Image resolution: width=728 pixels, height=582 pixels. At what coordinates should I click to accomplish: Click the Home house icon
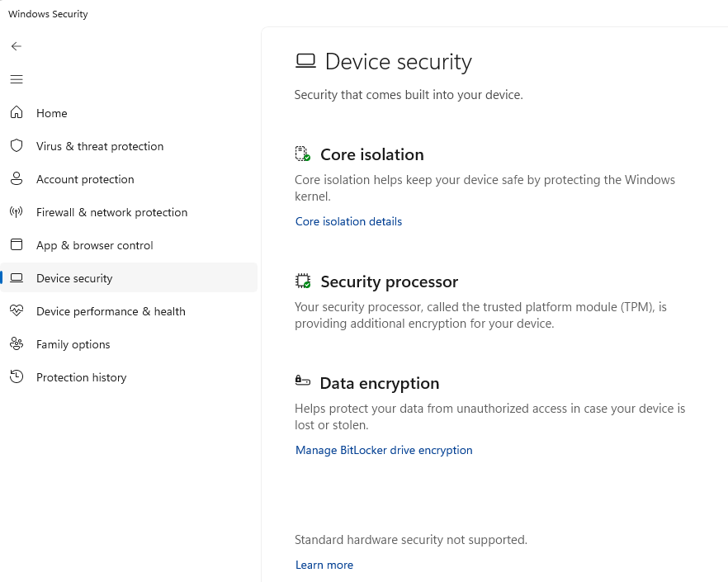[x=17, y=113]
